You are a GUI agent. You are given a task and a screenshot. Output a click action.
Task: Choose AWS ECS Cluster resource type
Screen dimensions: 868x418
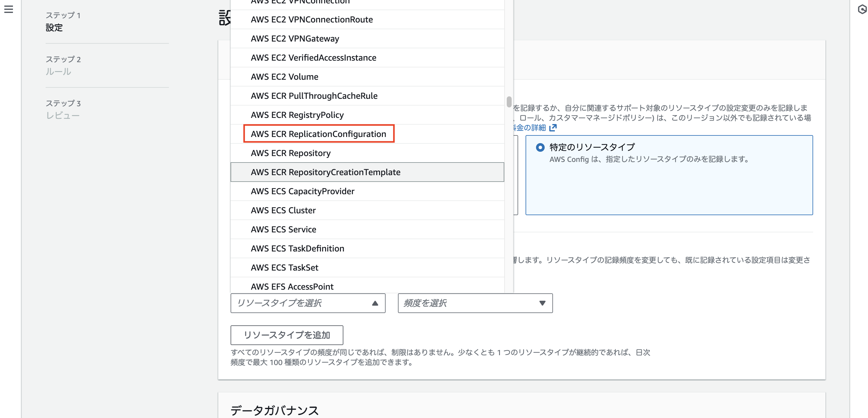coord(283,210)
